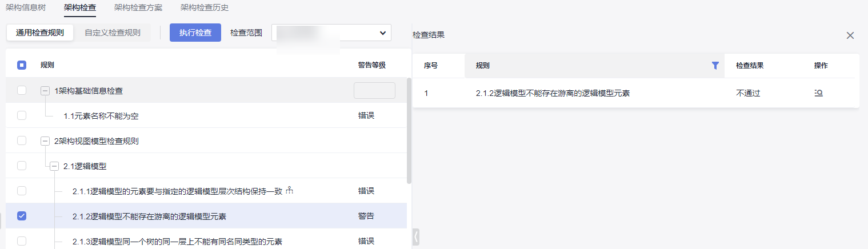Tick checkbox for 2.1.1逻辑模型 rule
868x249 pixels.
coord(22,191)
